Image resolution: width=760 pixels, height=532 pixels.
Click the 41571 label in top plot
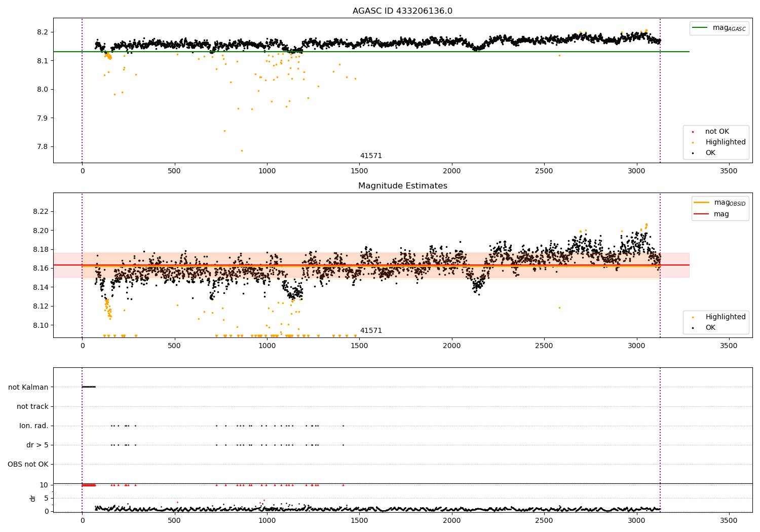click(371, 156)
